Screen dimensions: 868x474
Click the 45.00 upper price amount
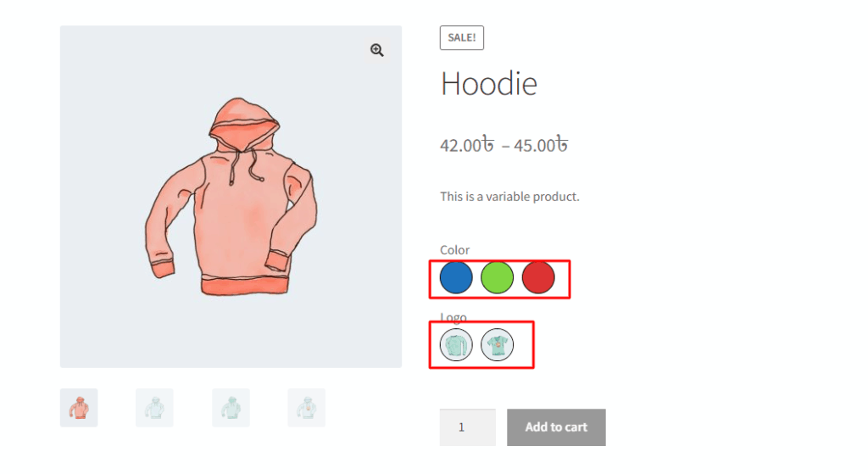(x=541, y=145)
